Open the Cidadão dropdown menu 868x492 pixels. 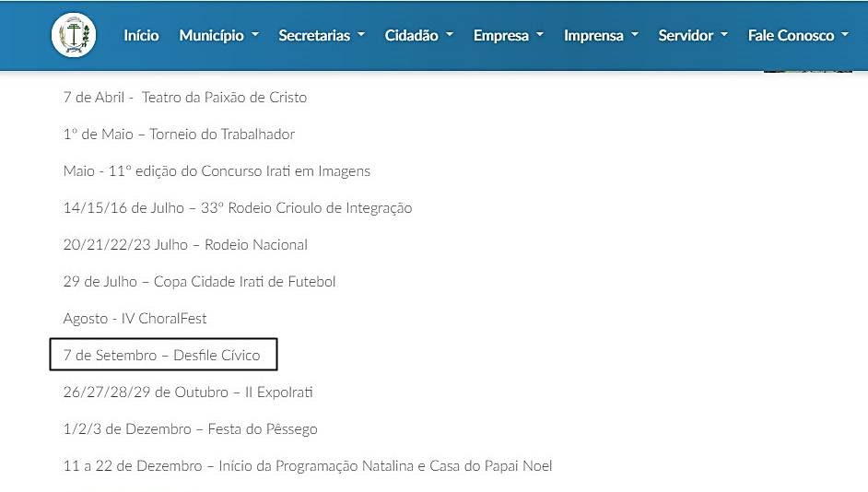pyautogui.click(x=419, y=35)
